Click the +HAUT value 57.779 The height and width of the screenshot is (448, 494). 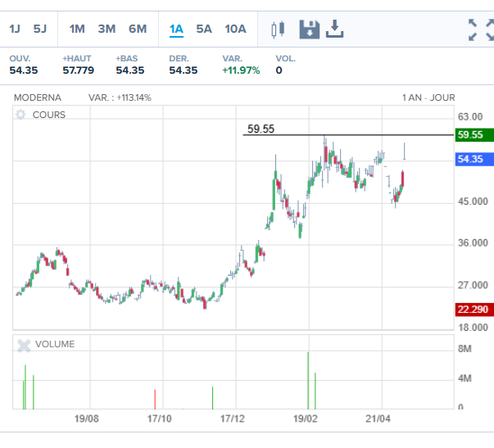point(78,70)
